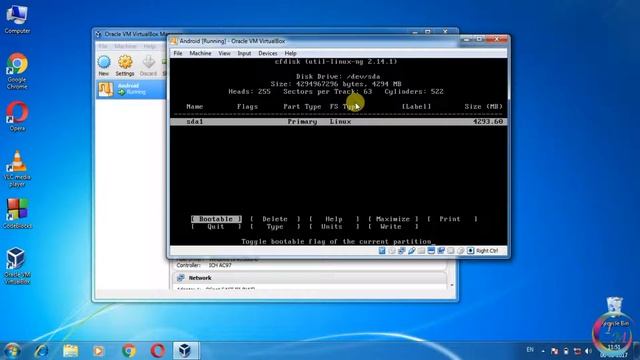Select the Print option in cfdisk

(452, 219)
